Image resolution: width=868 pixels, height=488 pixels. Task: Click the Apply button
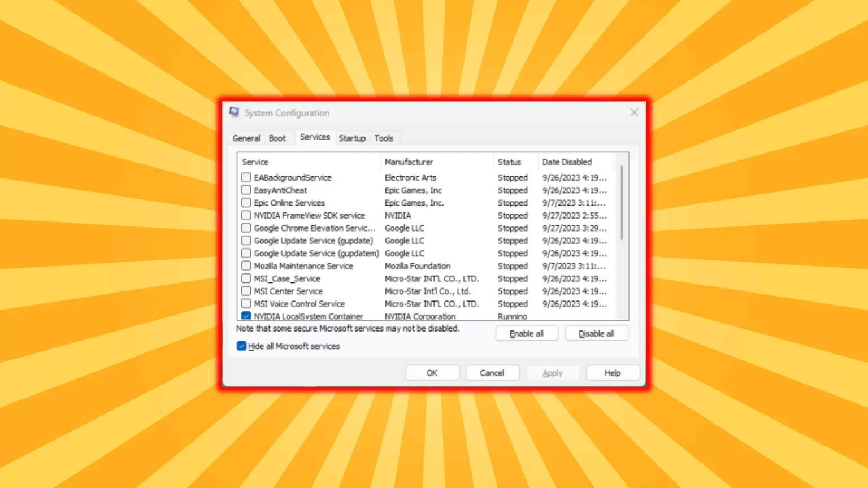[553, 373]
